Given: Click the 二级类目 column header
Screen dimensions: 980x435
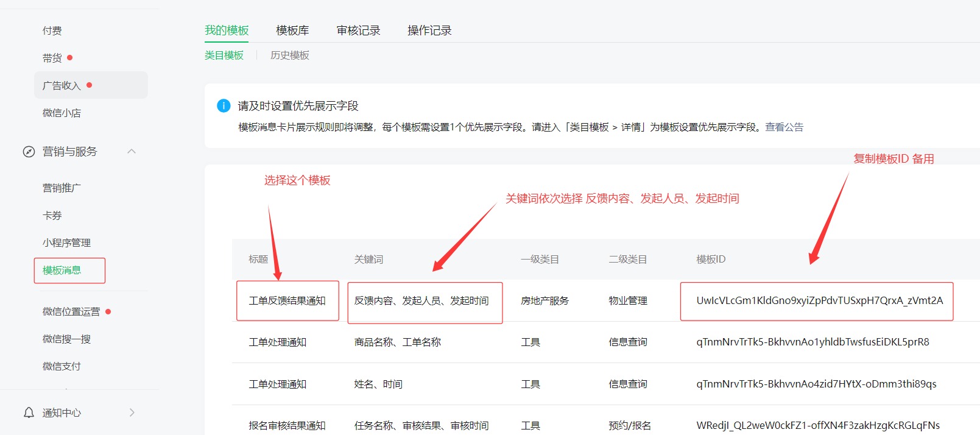Looking at the screenshot, I should point(628,259).
